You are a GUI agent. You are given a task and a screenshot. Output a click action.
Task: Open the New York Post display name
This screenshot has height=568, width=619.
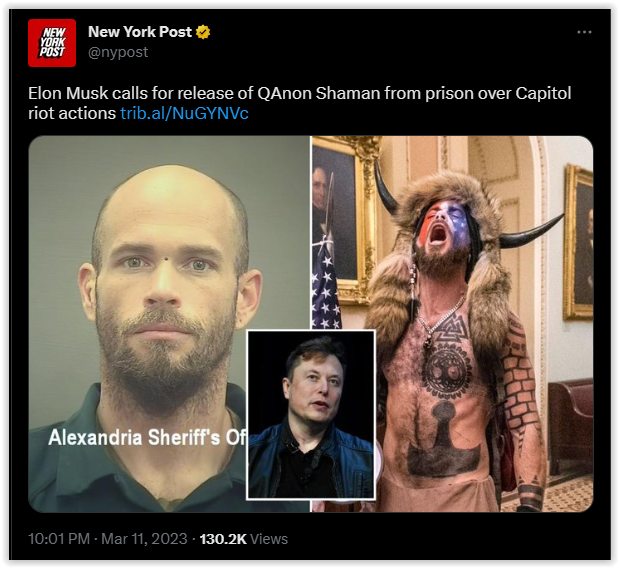(140, 32)
